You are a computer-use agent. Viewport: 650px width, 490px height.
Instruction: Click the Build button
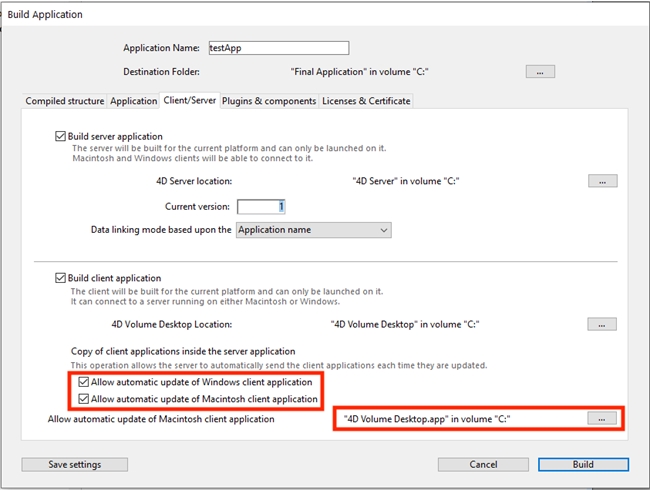click(x=583, y=464)
